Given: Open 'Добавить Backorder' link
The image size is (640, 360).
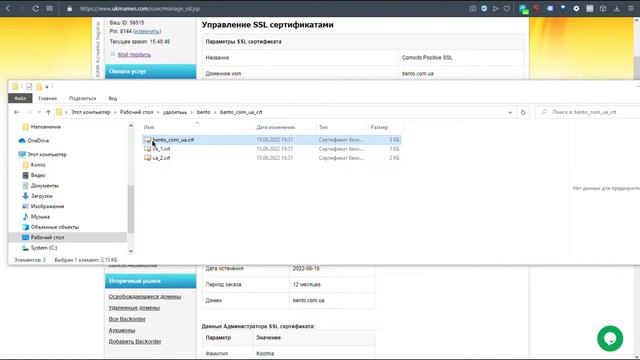Looking at the screenshot, I should click(135, 341).
